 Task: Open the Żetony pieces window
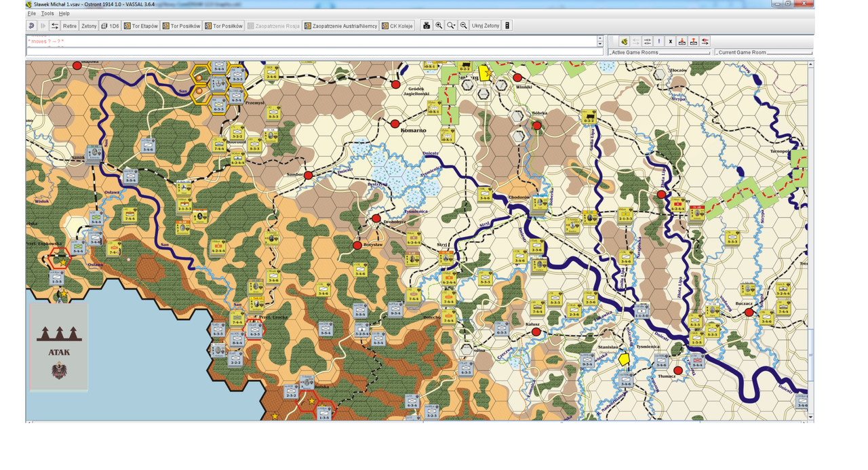pyautogui.click(x=89, y=26)
